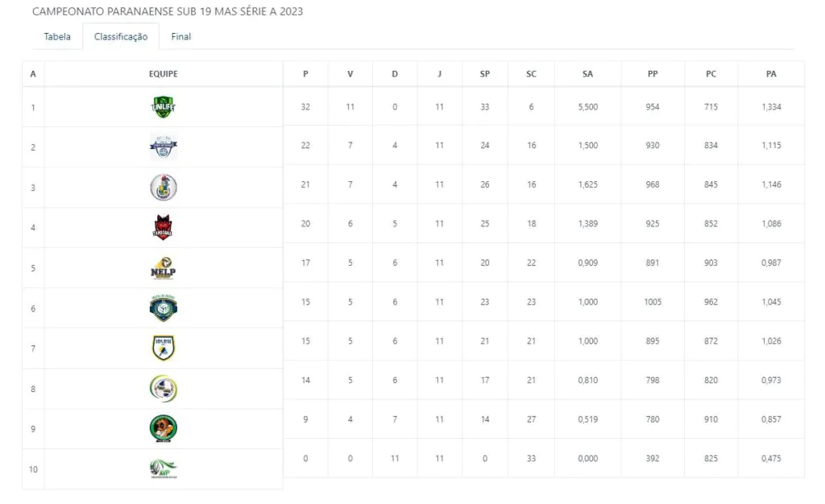This screenshot has height=504, width=825.
Task: Click the championship title heading
Action: (x=168, y=12)
